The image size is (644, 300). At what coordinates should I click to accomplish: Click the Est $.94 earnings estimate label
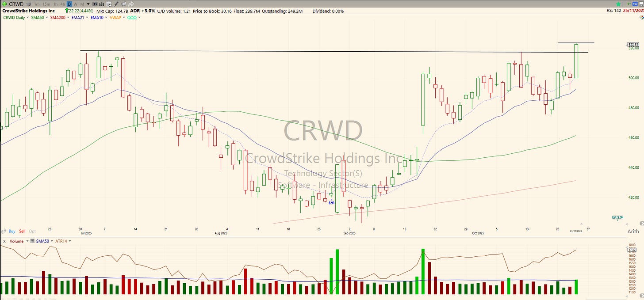(x=617, y=217)
